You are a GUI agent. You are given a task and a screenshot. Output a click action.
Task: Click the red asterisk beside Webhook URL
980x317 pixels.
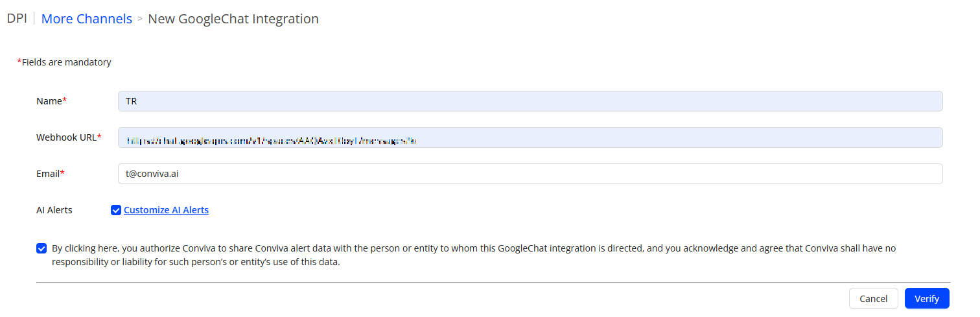click(x=99, y=137)
